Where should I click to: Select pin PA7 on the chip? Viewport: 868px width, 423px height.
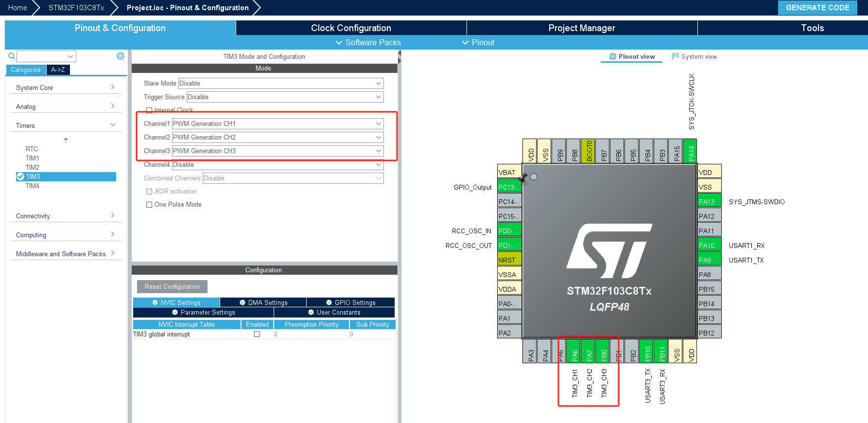click(589, 351)
